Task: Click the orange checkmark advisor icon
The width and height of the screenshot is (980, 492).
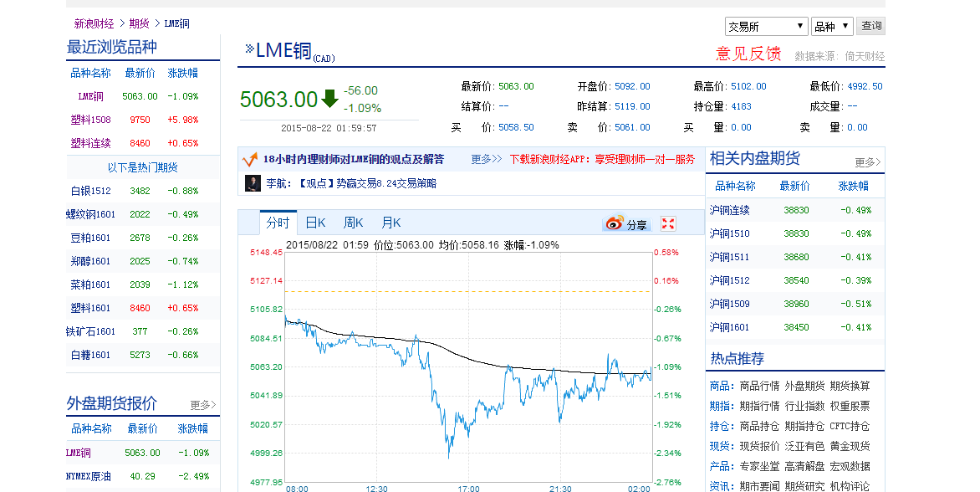Action: [250, 160]
